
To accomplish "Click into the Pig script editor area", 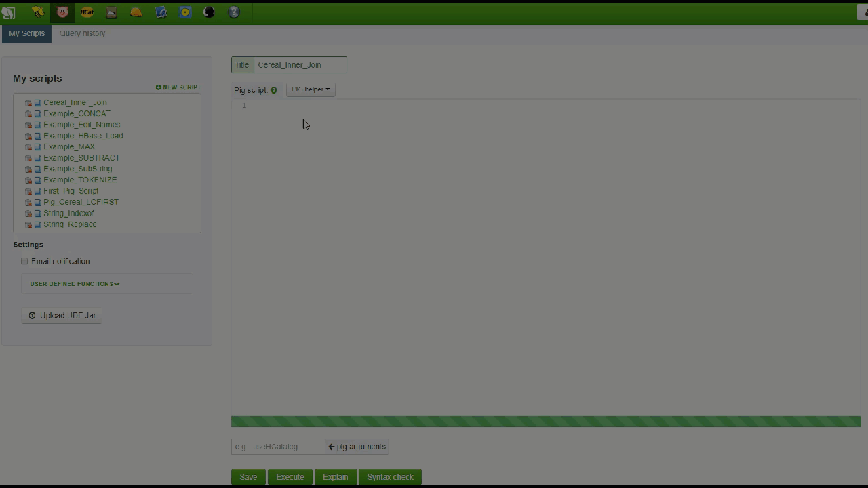I will 554,258.
